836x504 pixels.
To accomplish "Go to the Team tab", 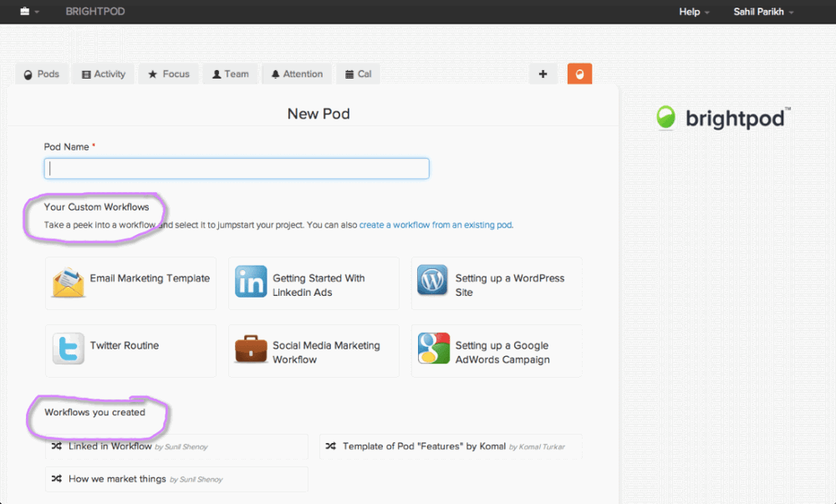I will tap(231, 74).
